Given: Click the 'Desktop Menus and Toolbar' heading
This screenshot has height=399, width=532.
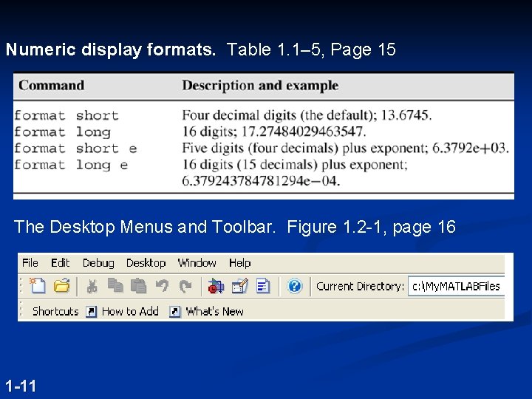Looking at the screenshot, I should 145,227.
